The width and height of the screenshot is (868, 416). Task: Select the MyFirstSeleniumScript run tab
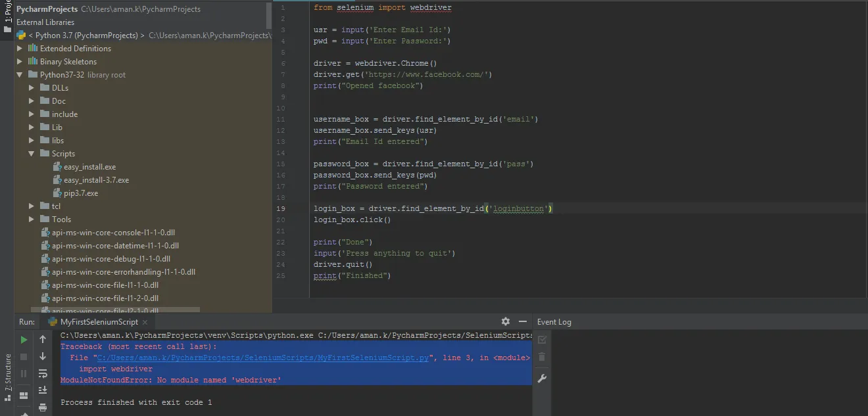coord(99,322)
